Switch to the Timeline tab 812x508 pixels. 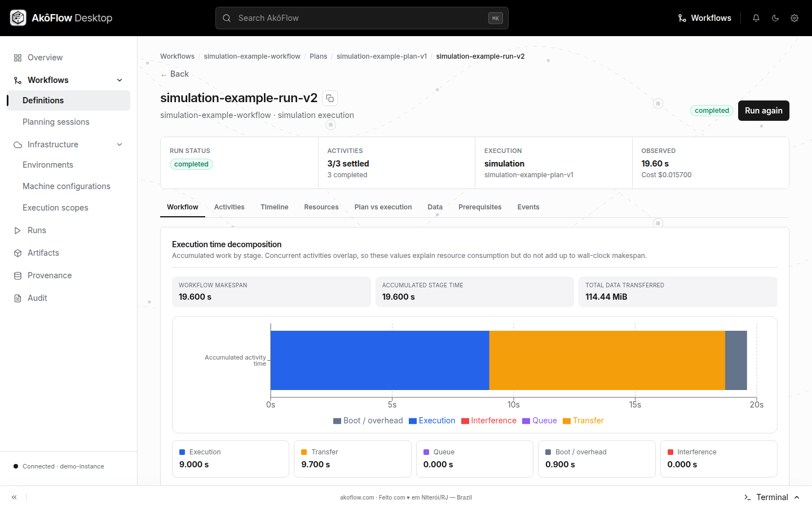tap(275, 207)
